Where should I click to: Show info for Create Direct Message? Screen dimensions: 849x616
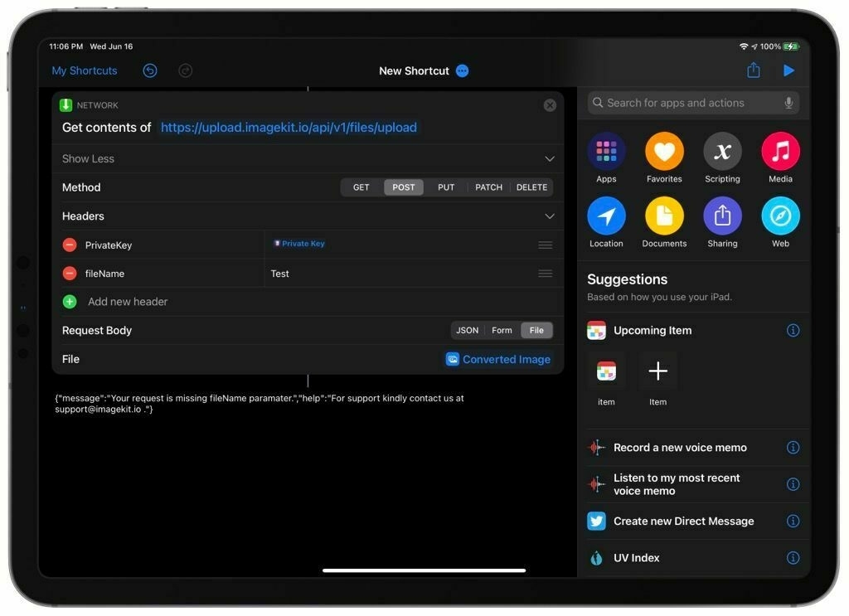click(x=793, y=521)
